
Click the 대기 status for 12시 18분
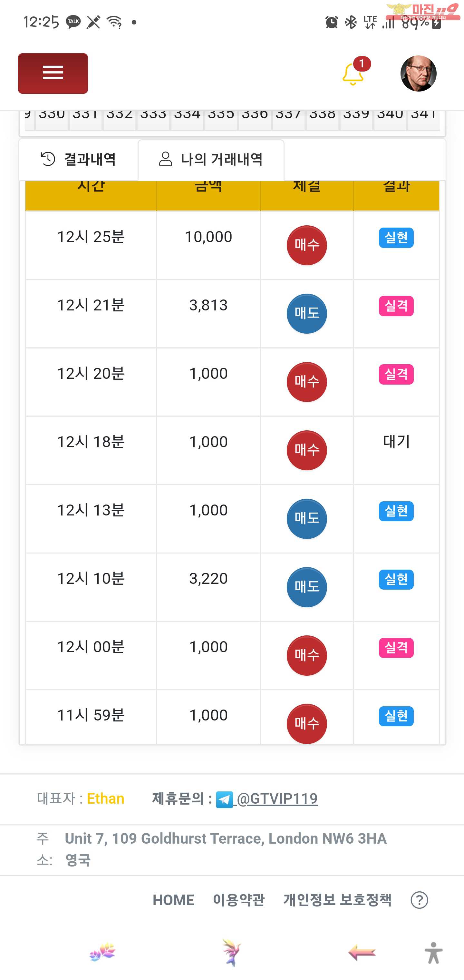[x=396, y=442]
